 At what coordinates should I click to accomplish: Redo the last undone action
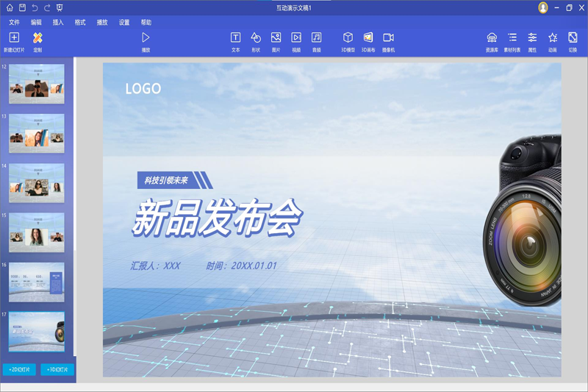[47, 7]
